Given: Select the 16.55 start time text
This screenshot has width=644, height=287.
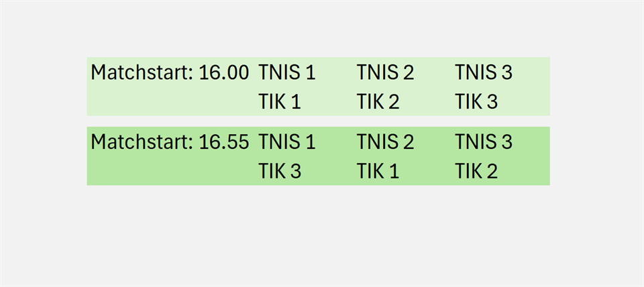Looking at the screenshot, I should (x=224, y=141).
